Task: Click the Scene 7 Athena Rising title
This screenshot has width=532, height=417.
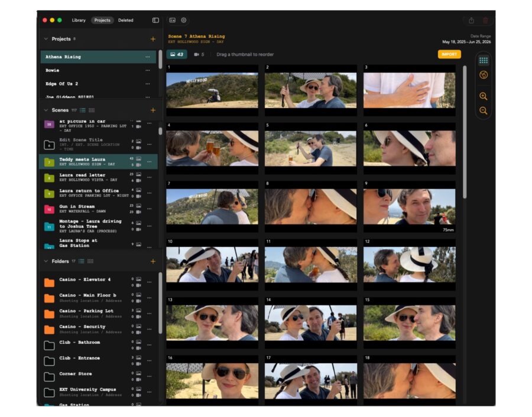Action: pos(196,36)
